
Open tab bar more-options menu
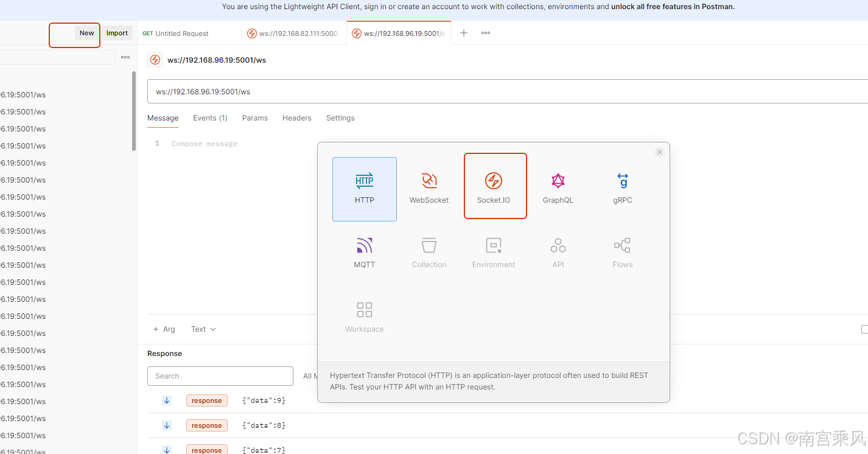(x=486, y=33)
